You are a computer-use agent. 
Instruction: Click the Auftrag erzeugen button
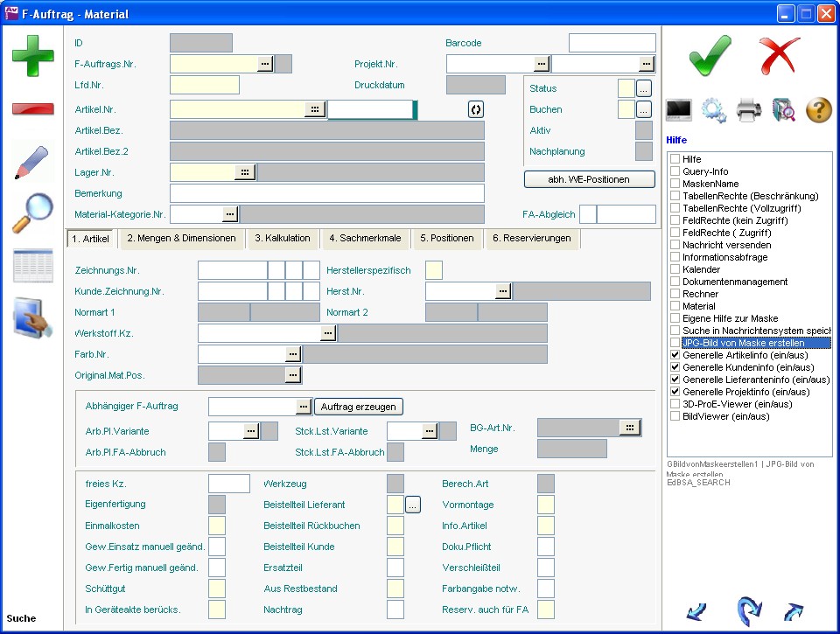(359, 407)
